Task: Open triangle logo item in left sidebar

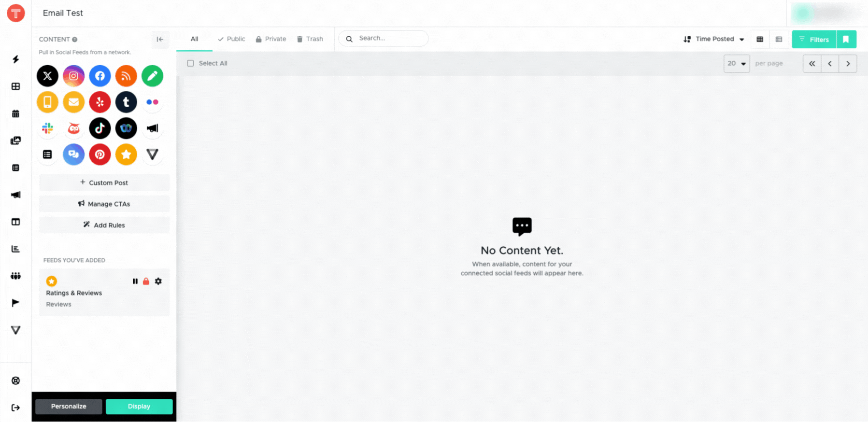Action: (x=15, y=330)
